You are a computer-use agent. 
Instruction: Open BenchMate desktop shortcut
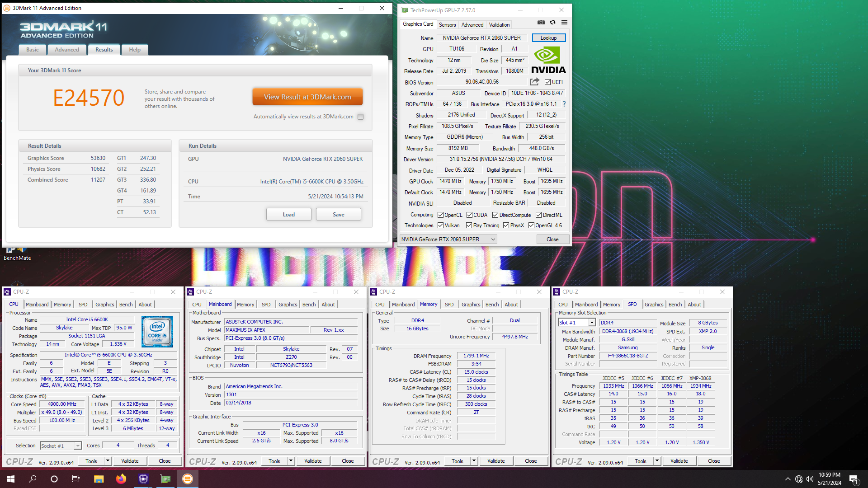[x=17, y=253]
